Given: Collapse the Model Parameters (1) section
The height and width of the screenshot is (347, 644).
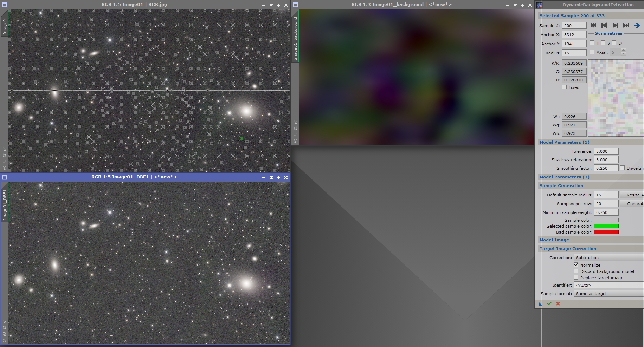Looking at the screenshot, I should click(x=591, y=142).
